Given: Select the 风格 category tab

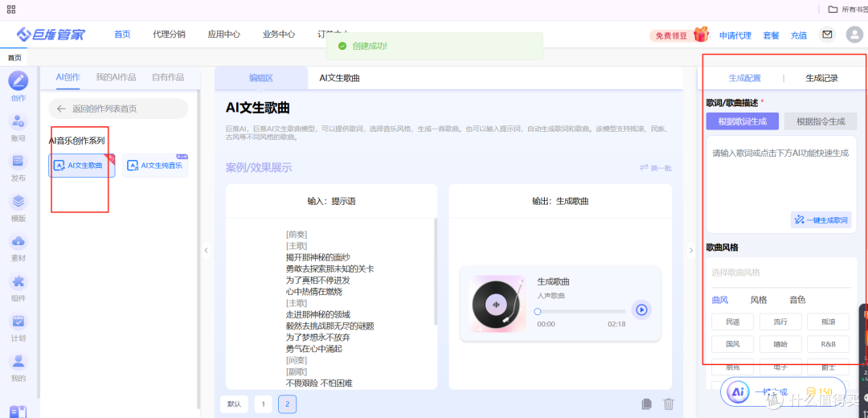Looking at the screenshot, I should 759,300.
